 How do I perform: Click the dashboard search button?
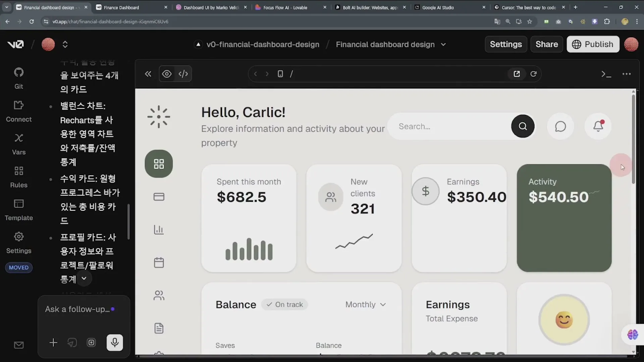(x=523, y=126)
